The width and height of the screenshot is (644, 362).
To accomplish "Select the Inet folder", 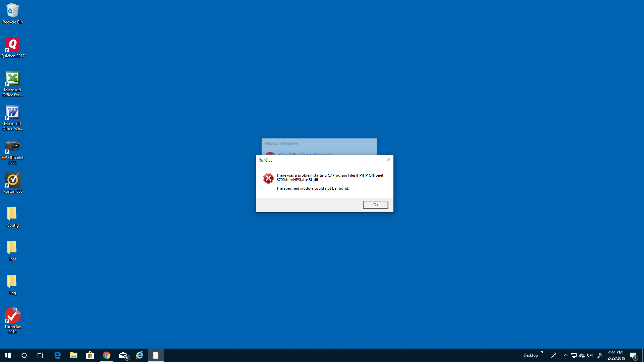I will point(13,251).
